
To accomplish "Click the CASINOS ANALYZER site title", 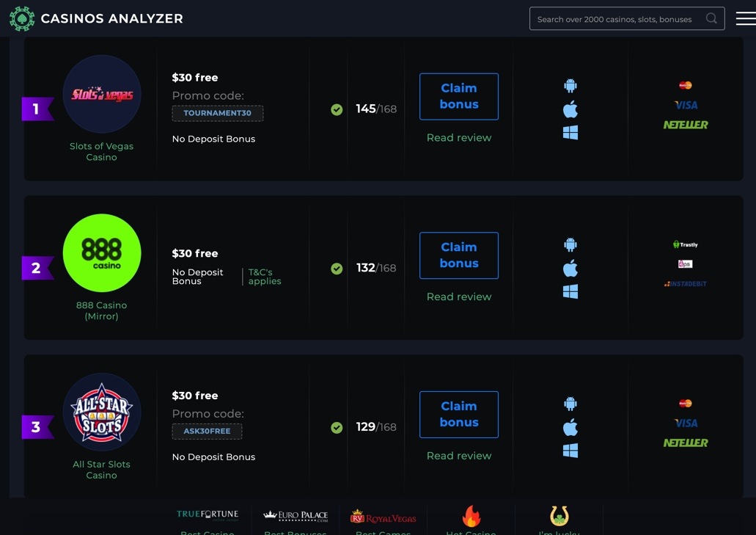I will [x=112, y=19].
